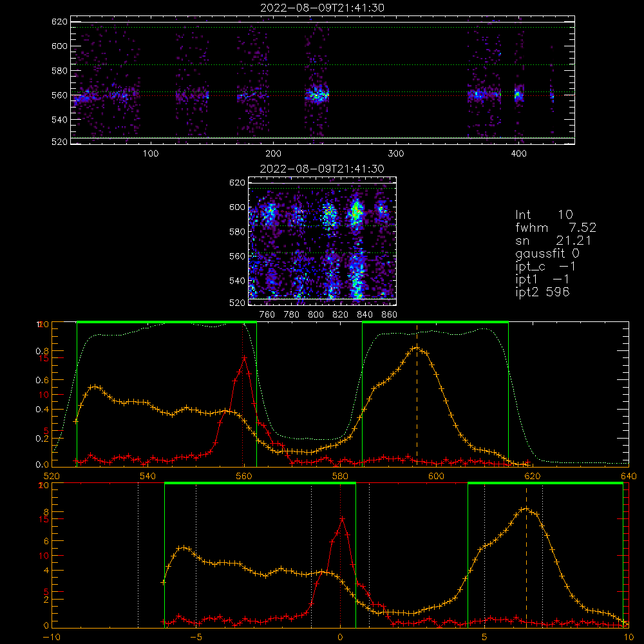Click the '100' x-axis label of the top spectrogram
644x644 pixels.
click(151, 154)
